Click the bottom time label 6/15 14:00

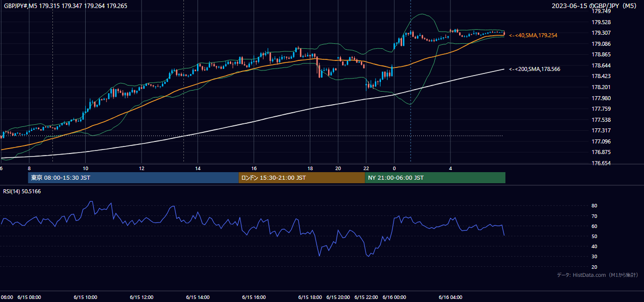pos(198,297)
